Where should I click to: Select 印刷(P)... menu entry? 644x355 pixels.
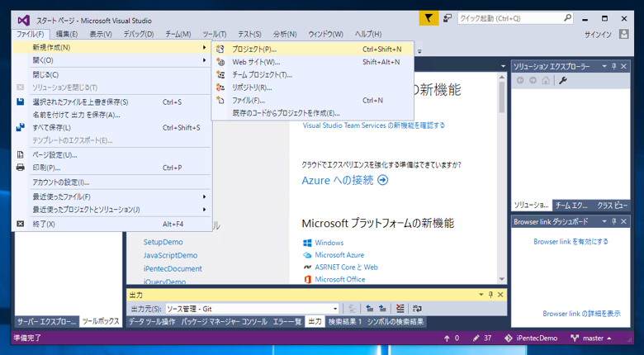pyautogui.click(x=111, y=168)
